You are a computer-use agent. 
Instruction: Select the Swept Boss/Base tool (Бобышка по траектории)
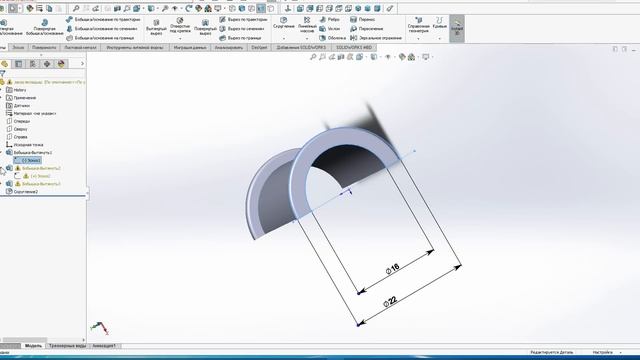click(x=103, y=19)
